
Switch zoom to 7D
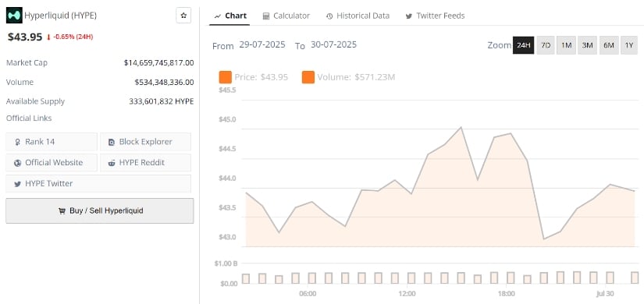point(546,45)
